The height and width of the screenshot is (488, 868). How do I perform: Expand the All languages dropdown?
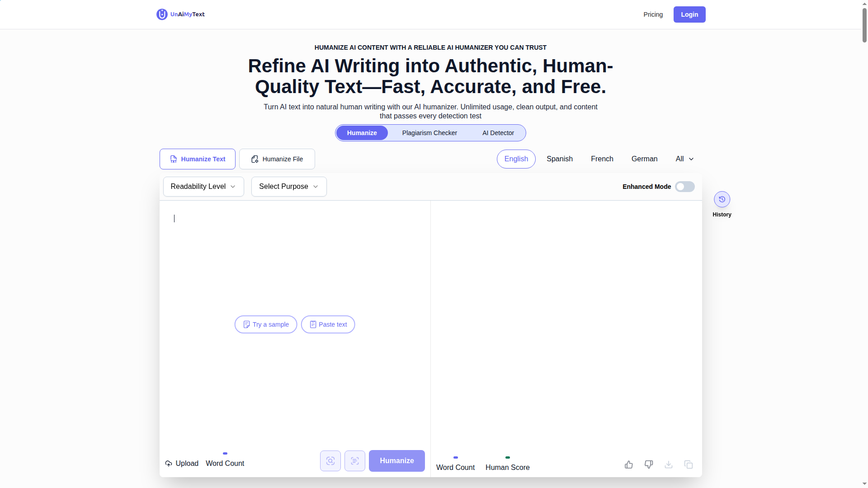[684, 159]
